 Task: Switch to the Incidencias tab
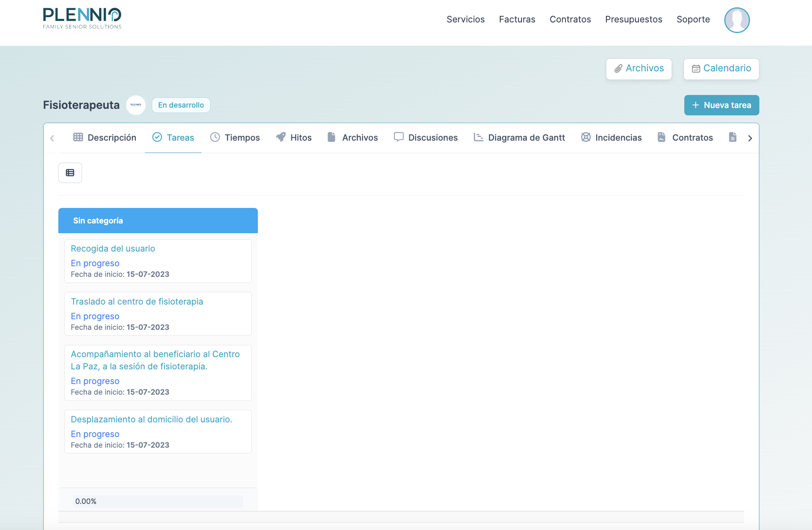611,138
